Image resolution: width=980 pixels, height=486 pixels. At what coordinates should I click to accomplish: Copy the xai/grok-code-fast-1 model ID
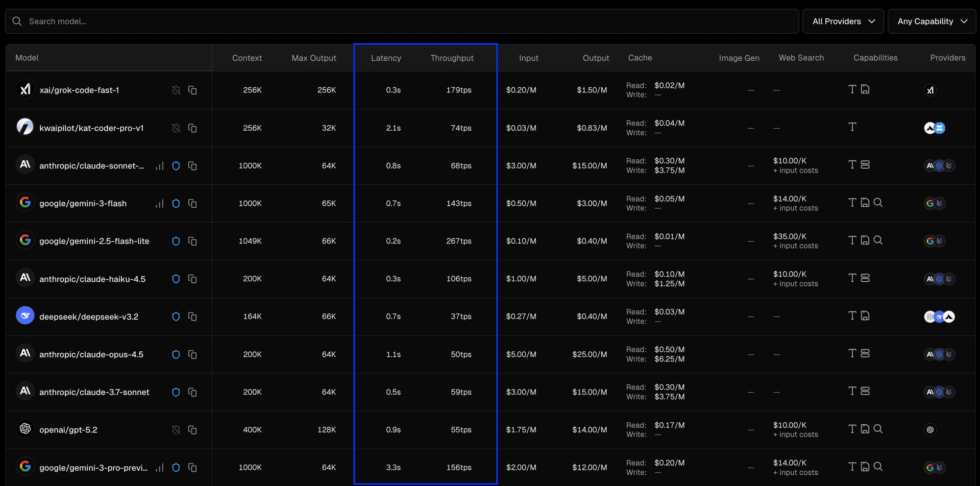[192, 90]
